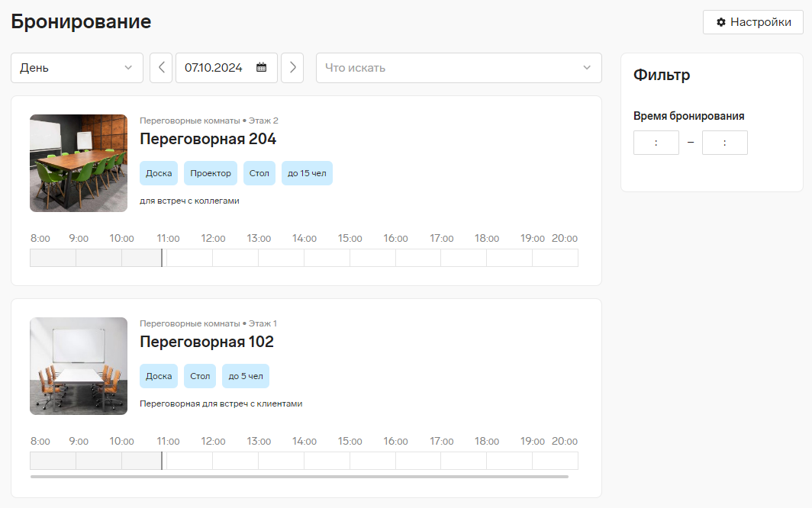This screenshot has width=812, height=508.
Task: Click the Время бронирования label
Action: click(688, 116)
